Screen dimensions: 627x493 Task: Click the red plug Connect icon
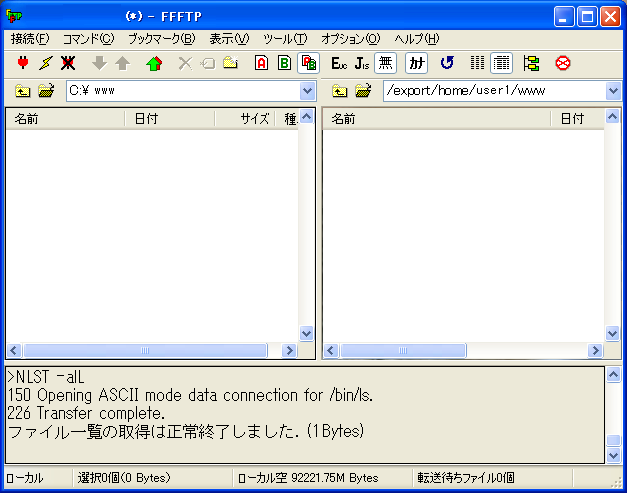[x=23, y=63]
